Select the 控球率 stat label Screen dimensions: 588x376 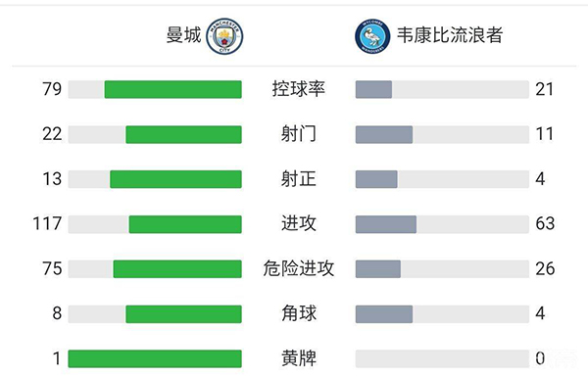pos(299,89)
